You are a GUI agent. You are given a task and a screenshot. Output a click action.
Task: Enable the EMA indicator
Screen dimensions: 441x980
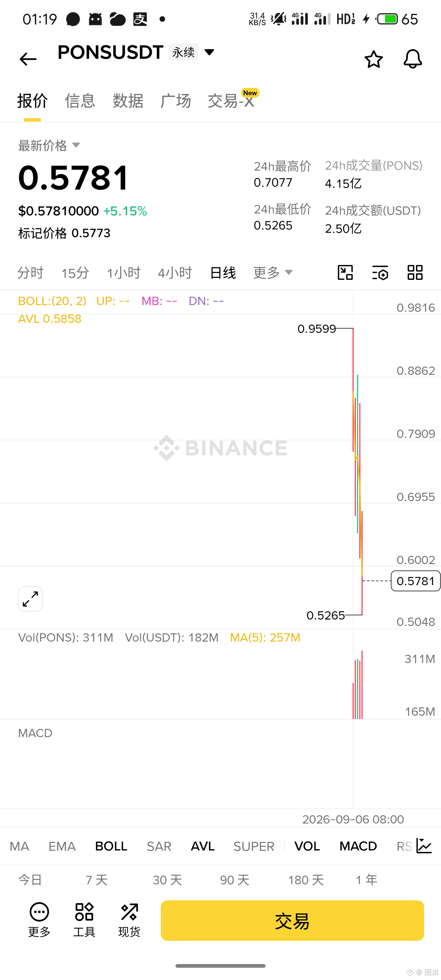click(62, 846)
